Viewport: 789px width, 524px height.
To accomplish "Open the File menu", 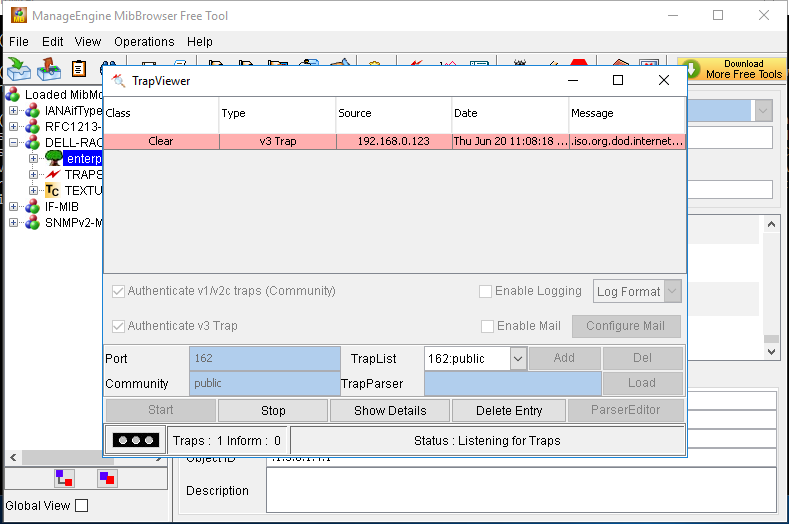I will click(x=19, y=42).
